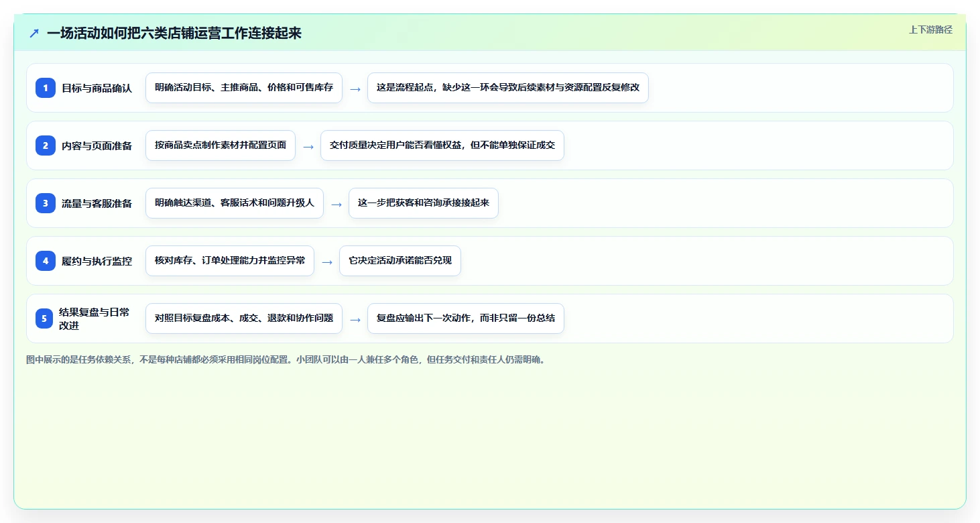980x523 pixels.
Task: Select the 履约与执行监控 step label
Action: (x=97, y=261)
